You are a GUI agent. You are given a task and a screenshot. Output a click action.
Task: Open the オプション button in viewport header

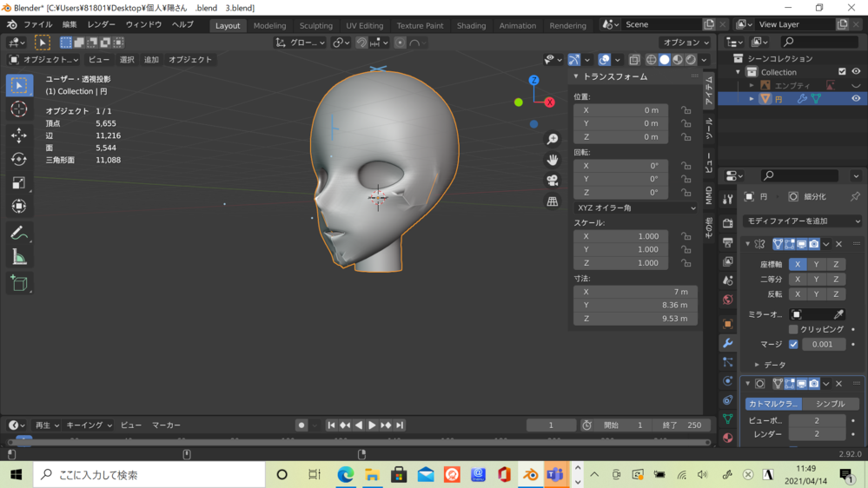pos(685,43)
